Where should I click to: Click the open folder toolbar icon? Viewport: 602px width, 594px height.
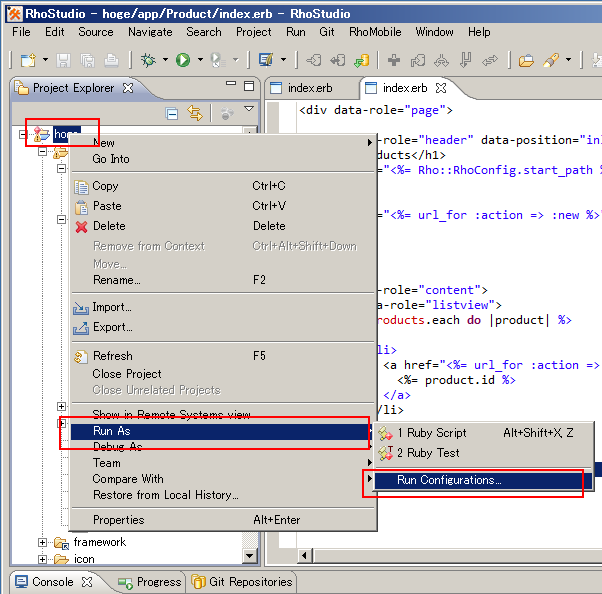pyautogui.click(x=526, y=60)
